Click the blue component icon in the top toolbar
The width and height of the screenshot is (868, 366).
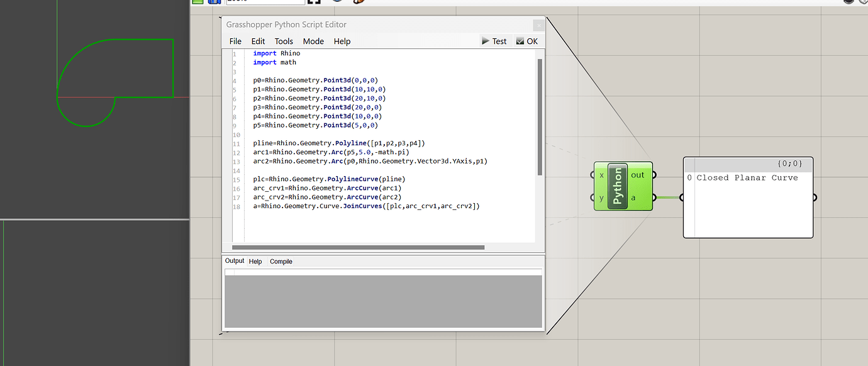214,2
